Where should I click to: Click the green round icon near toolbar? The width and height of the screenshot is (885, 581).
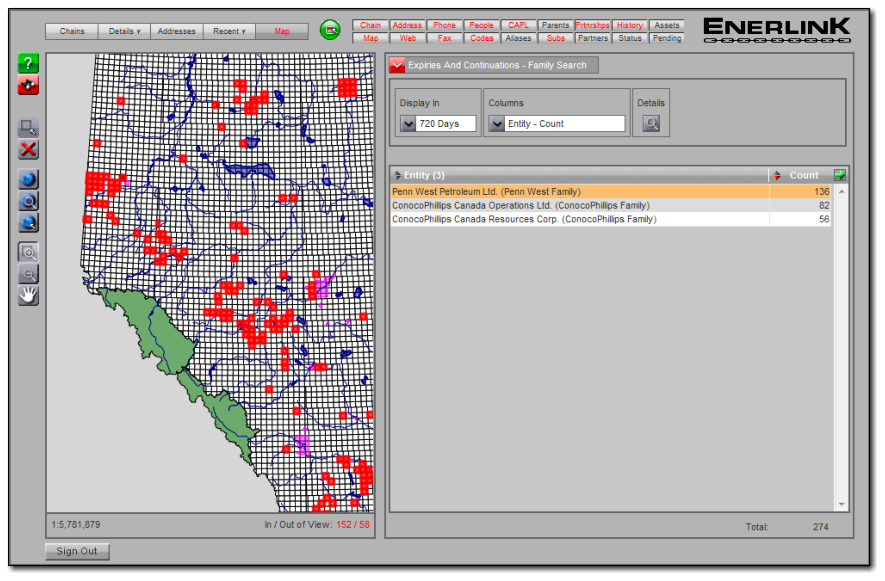tap(330, 30)
